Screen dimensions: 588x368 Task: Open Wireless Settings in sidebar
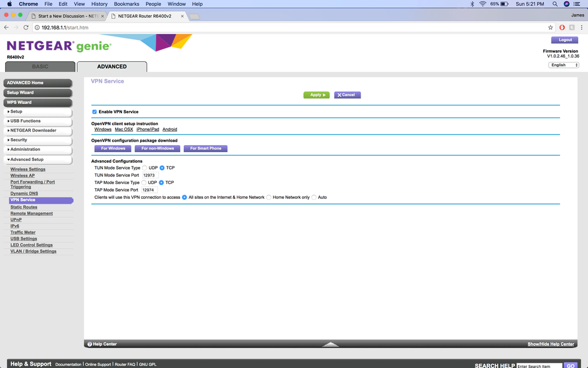click(x=28, y=169)
